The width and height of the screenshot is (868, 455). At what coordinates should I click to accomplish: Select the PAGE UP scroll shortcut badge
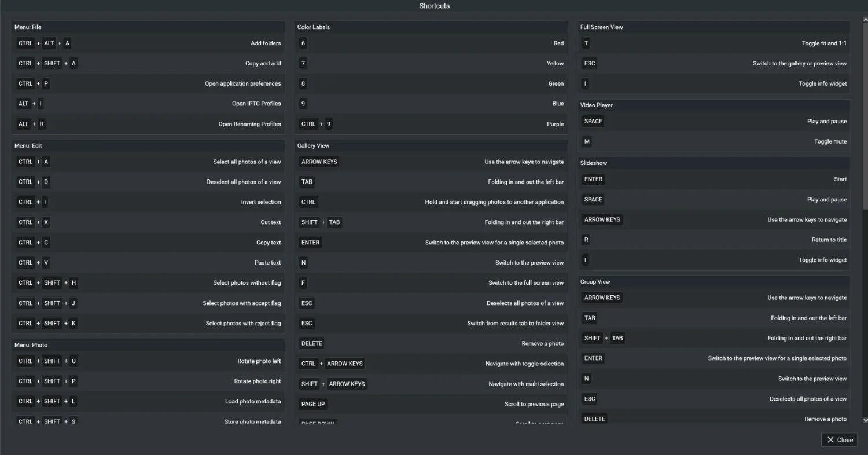point(312,403)
